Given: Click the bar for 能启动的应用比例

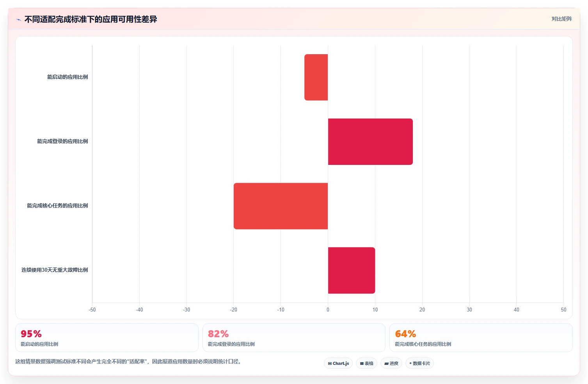Looking at the screenshot, I should coord(316,77).
